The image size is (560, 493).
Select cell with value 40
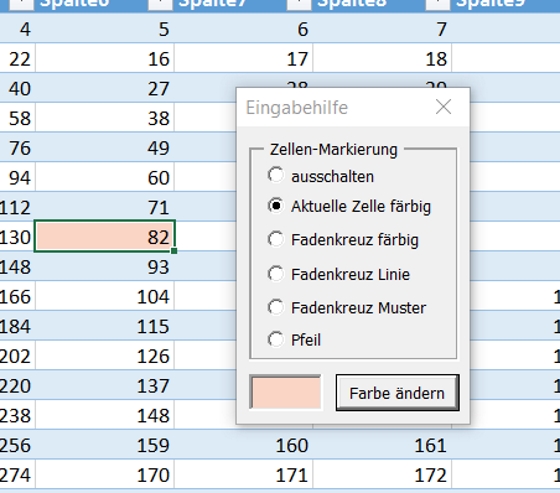(x=18, y=88)
